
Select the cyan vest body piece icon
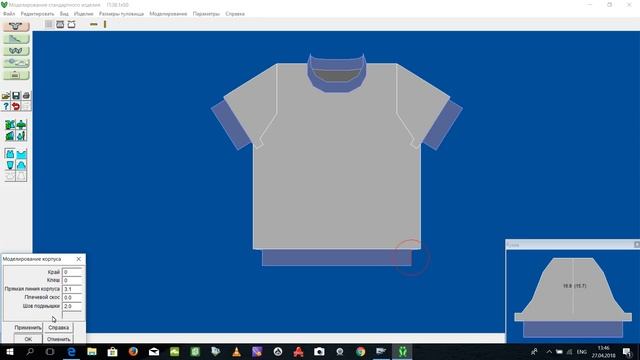(10, 154)
